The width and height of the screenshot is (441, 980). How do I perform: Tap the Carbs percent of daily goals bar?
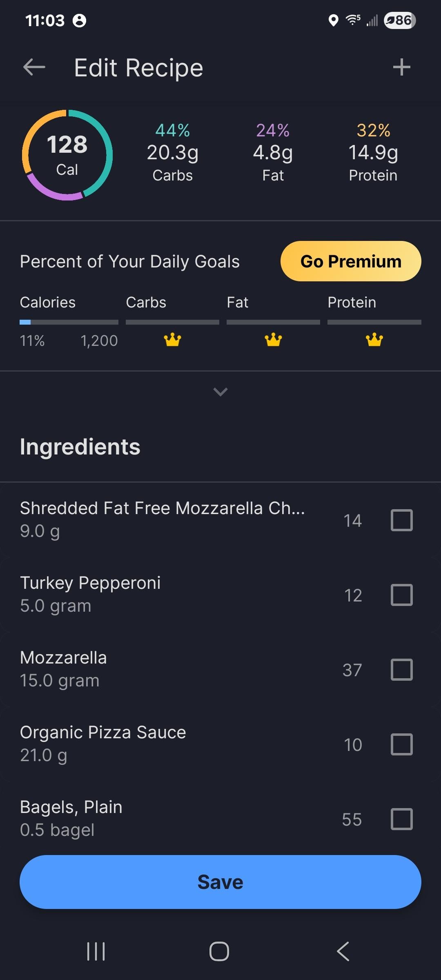coord(172,322)
